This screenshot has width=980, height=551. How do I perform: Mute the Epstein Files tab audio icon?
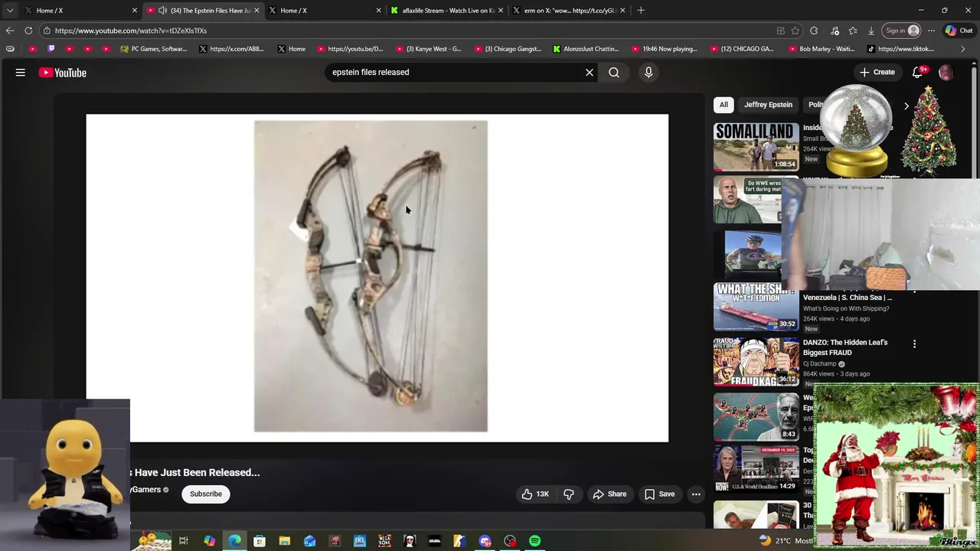[x=162, y=11]
